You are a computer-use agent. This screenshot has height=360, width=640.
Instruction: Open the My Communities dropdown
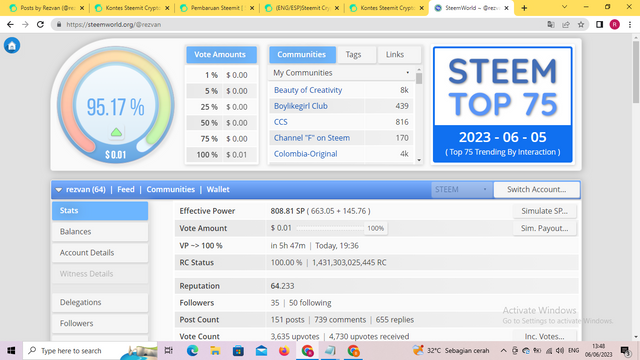coord(341,73)
